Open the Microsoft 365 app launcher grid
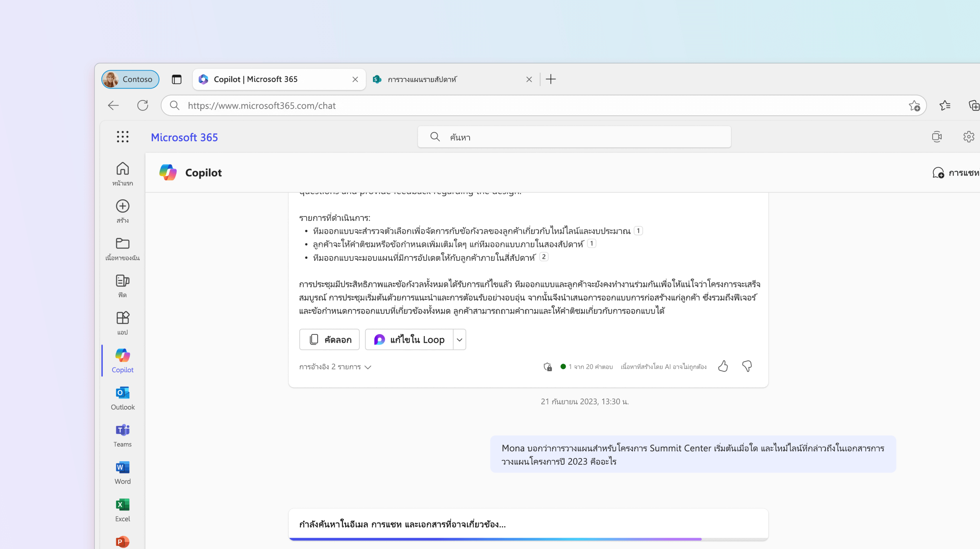Image resolution: width=980 pixels, height=549 pixels. [x=122, y=137]
